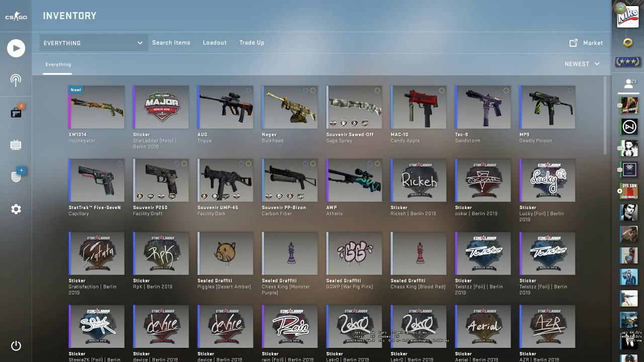Open the settings gear in sidebar
644x362 pixels.
coord(16,209)
